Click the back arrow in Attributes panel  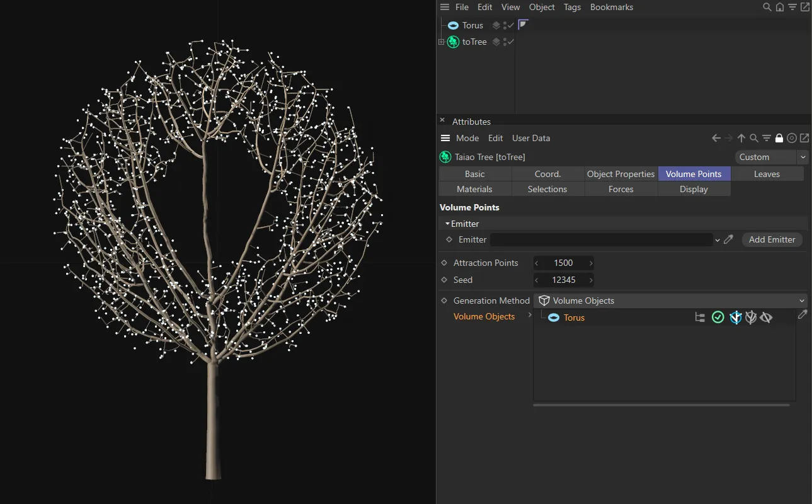click(716, 139)
